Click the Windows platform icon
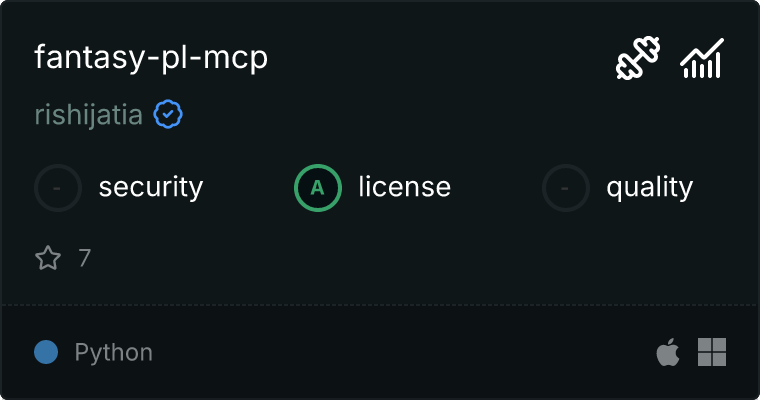Image resolution: width=760 pixels, height=400 pixels. (712, 352)
